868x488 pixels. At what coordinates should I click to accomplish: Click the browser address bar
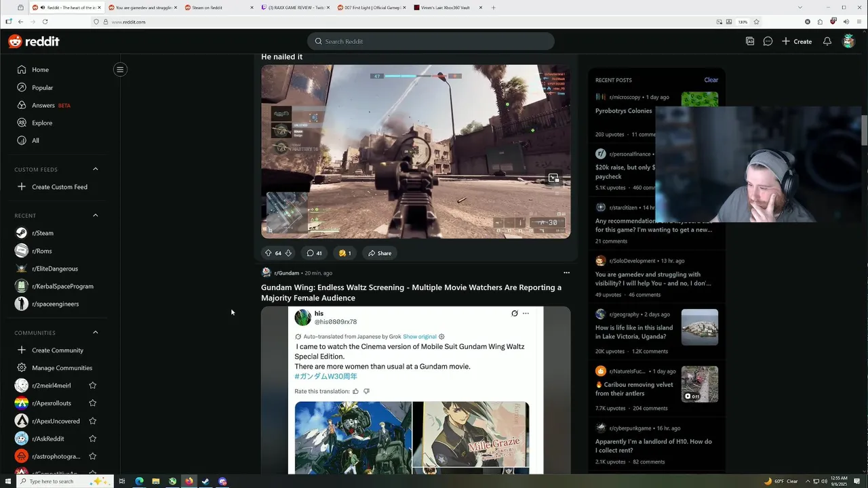(407, 22)
